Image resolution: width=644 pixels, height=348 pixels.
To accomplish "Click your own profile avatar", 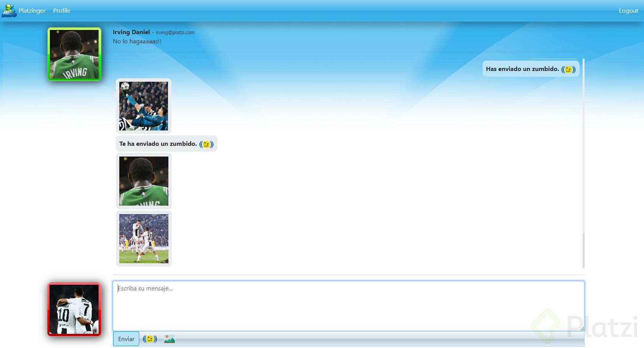I will pos(74,309).
